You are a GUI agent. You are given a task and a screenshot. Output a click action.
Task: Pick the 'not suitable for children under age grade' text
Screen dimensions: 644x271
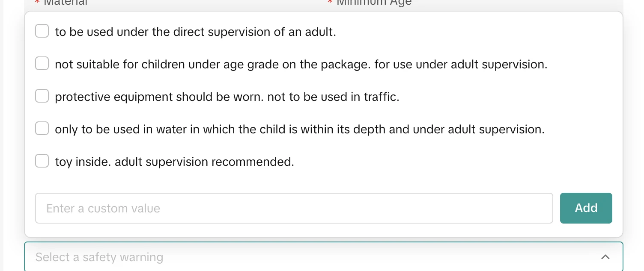coord(301,65)
